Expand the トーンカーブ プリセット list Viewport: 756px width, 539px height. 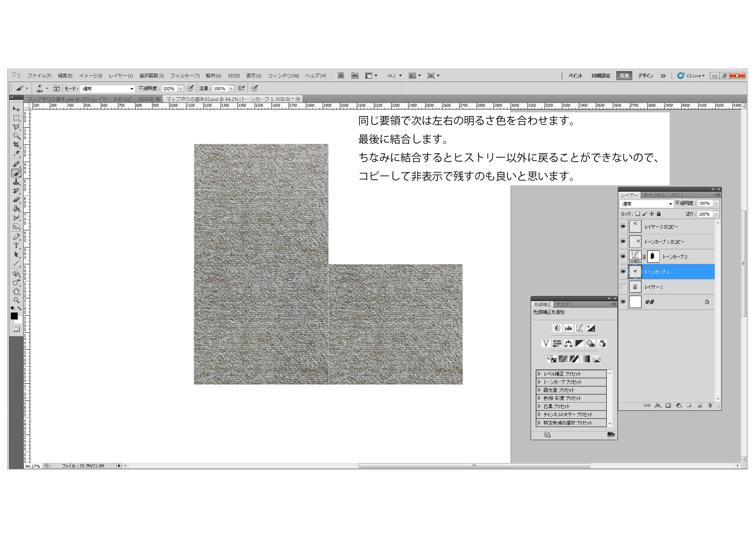click(x=539, y=382)
